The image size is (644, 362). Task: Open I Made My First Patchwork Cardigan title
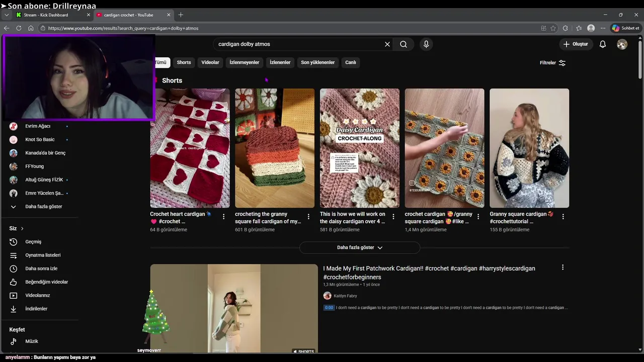coord(429,273)
